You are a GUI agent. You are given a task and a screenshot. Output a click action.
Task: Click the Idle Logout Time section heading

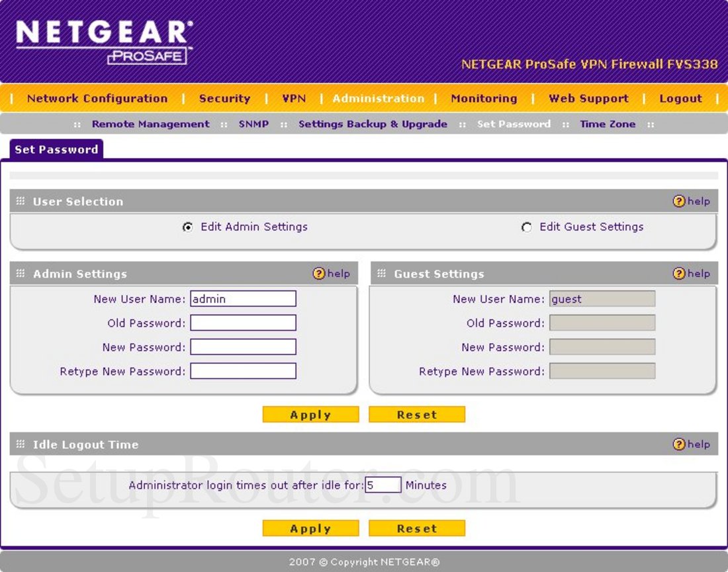[85, 444]
